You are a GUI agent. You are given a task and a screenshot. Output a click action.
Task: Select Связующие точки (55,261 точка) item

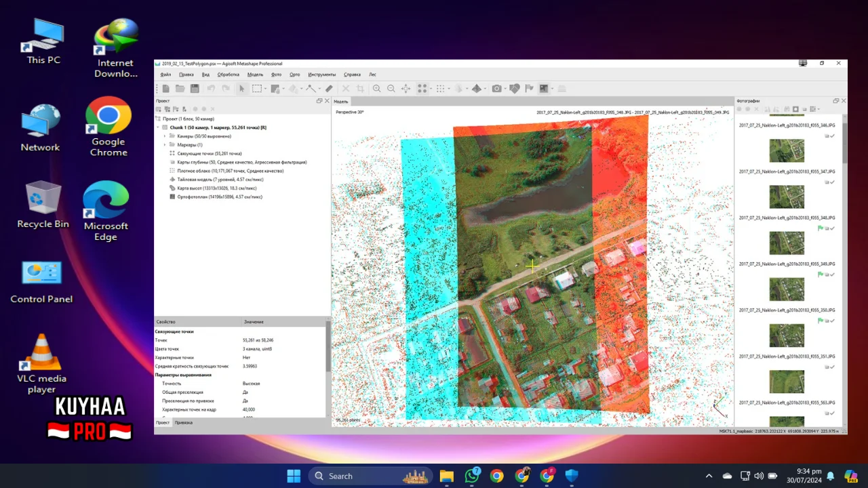[x=210, y=153]
